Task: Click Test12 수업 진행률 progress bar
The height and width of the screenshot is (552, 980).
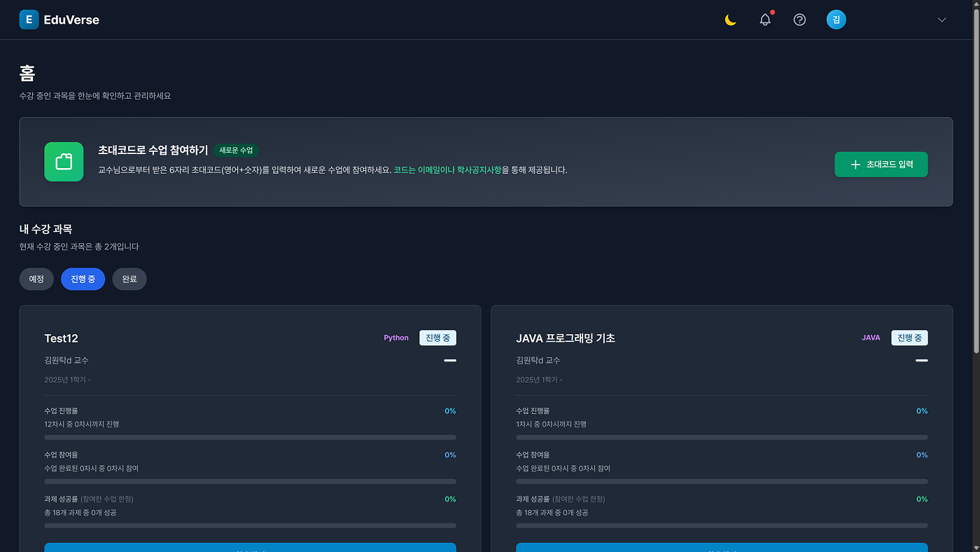Action: pos(250,437)
